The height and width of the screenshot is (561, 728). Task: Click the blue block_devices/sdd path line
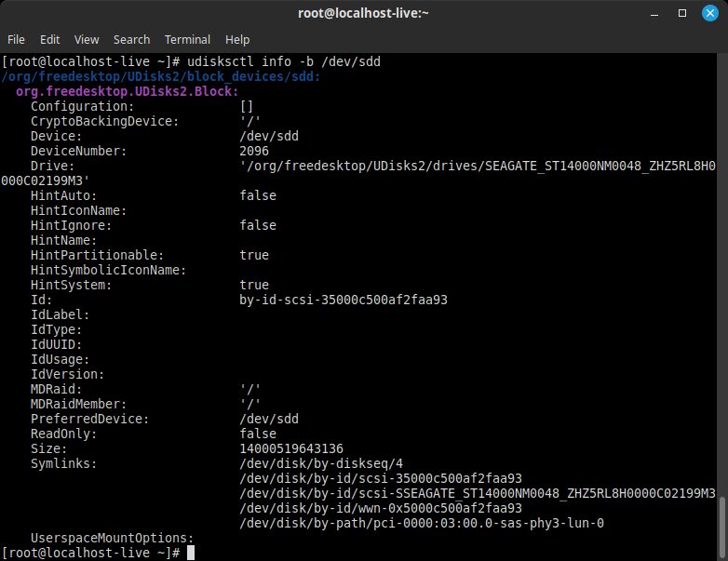161,76
